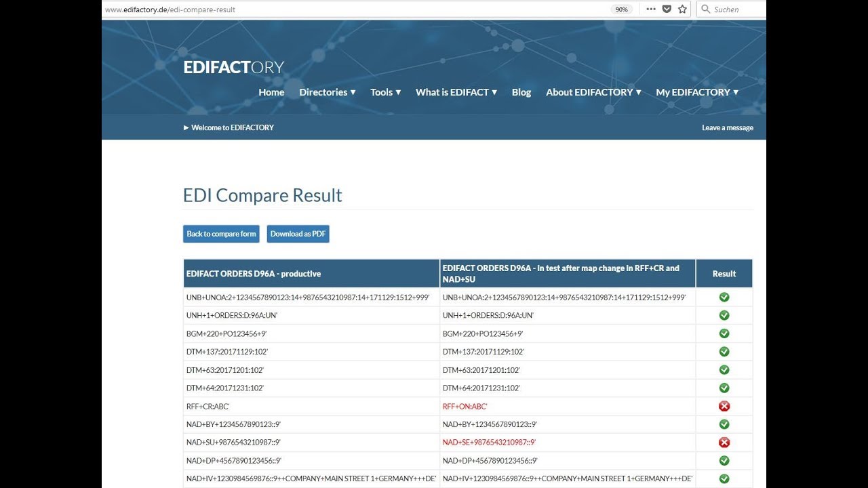The width and height of the screenshot is (868, 488).
Task: Expand the About EDIFACTORY dropdown
Action: (x=593, y=92)
